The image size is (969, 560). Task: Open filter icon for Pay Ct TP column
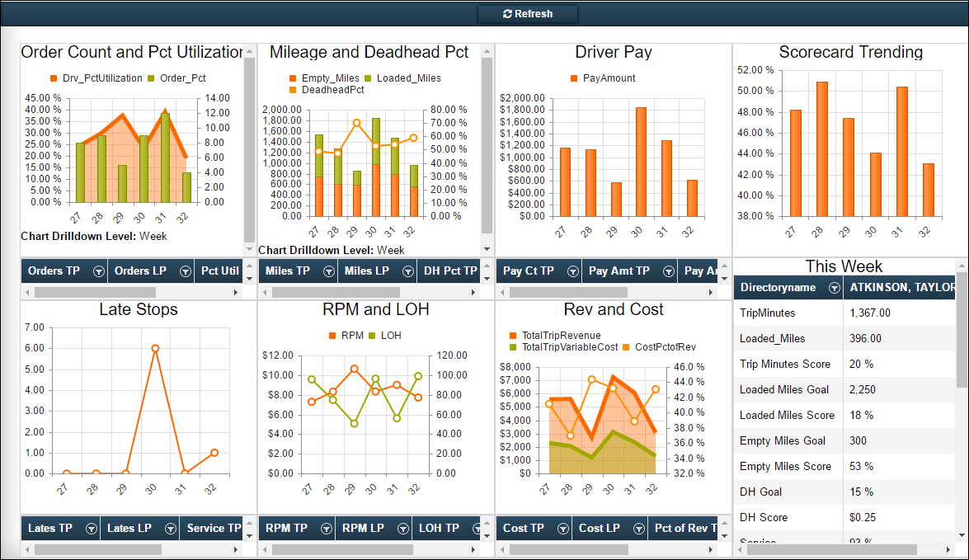(573, 271)
